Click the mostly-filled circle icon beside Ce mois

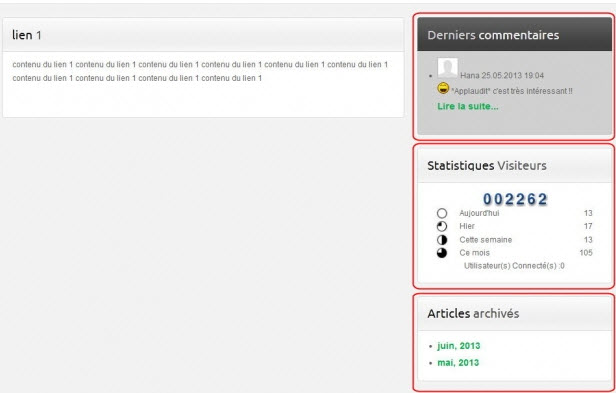click(442, 253)
